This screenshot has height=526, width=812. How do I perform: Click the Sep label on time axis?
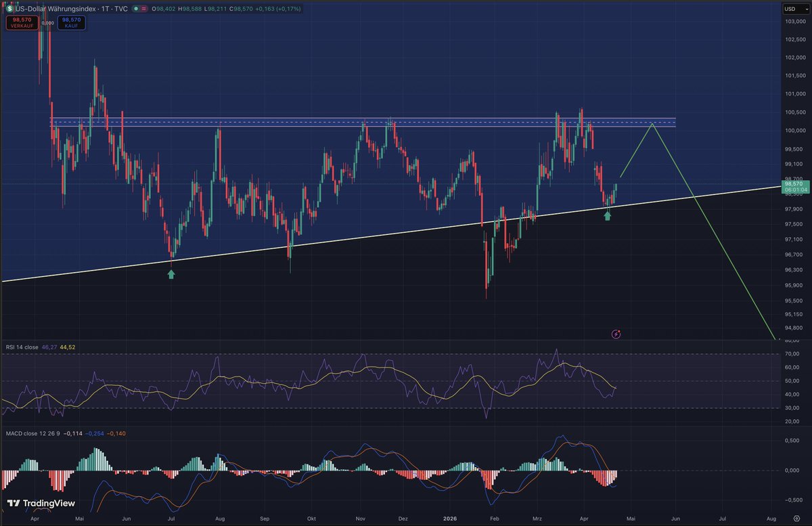(x=264, y=519)
